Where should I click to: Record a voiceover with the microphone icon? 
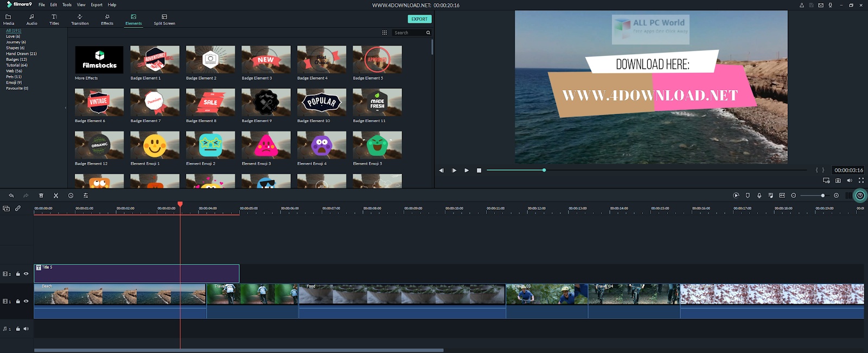pyautogui.click(x=759, y=196)
